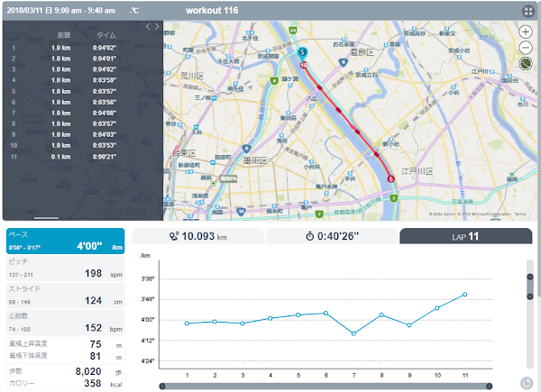Select lap 1 row with time 0:04'02"
The height and width of the screenshot is (392, 541).
coord(83,48)
